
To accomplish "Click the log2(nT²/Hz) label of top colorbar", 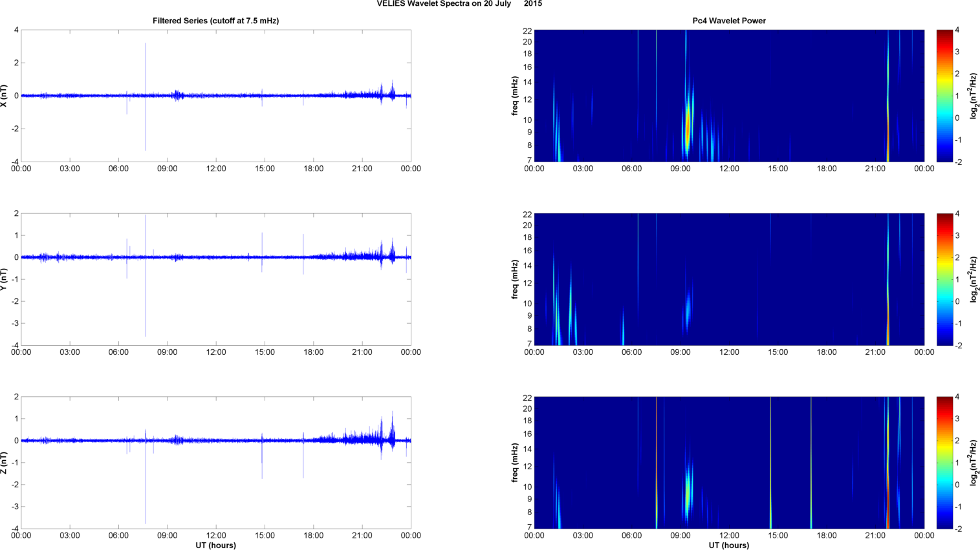I will click(x=974, y=96).
